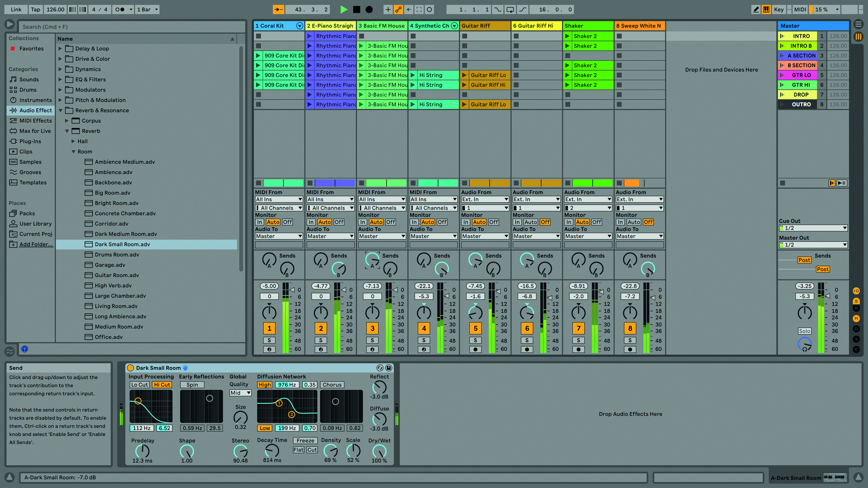The width and height of the screenshot is (868, 488).
Task: Show In/Out section with I-O button
Action: click(x=856, y=291)
